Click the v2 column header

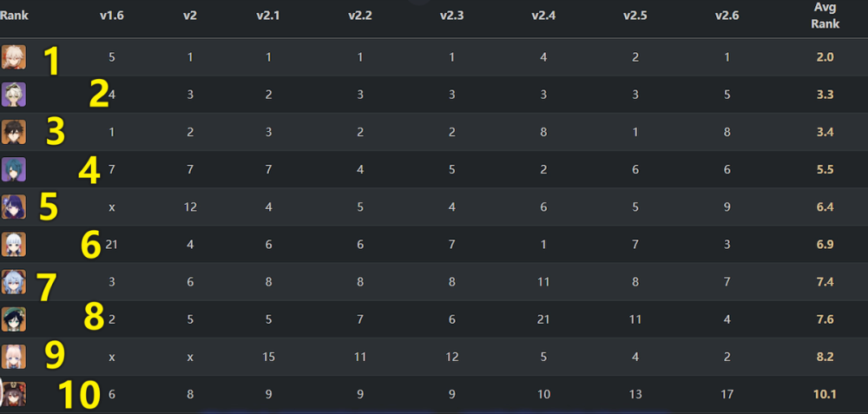pos(190,16)
